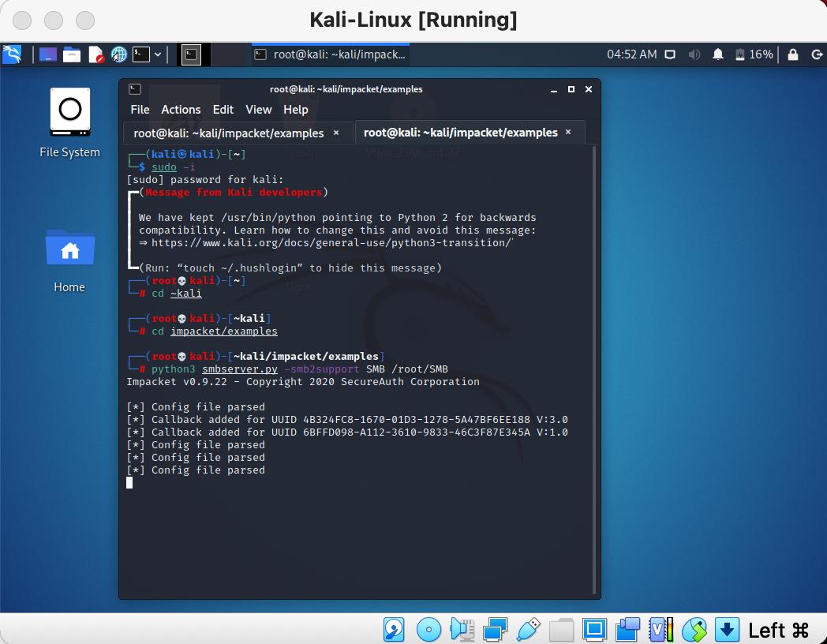Open the File System desktop icon

point(69,122)
